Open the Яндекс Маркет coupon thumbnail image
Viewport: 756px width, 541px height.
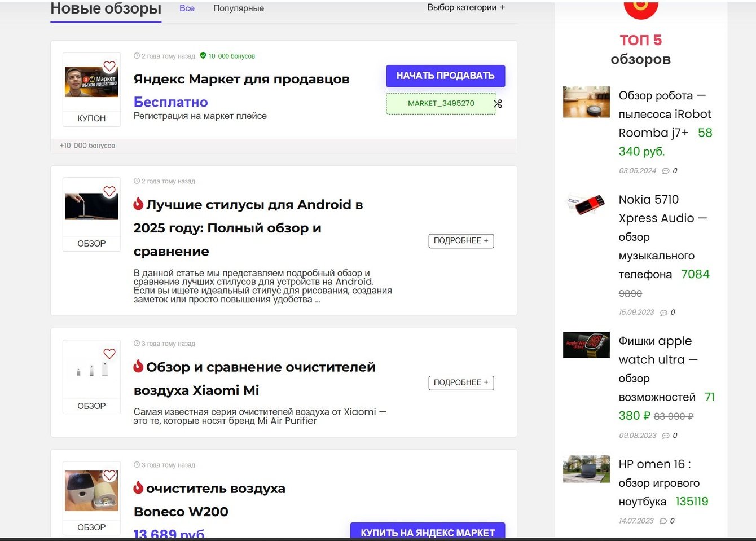(x=91, y=82)
